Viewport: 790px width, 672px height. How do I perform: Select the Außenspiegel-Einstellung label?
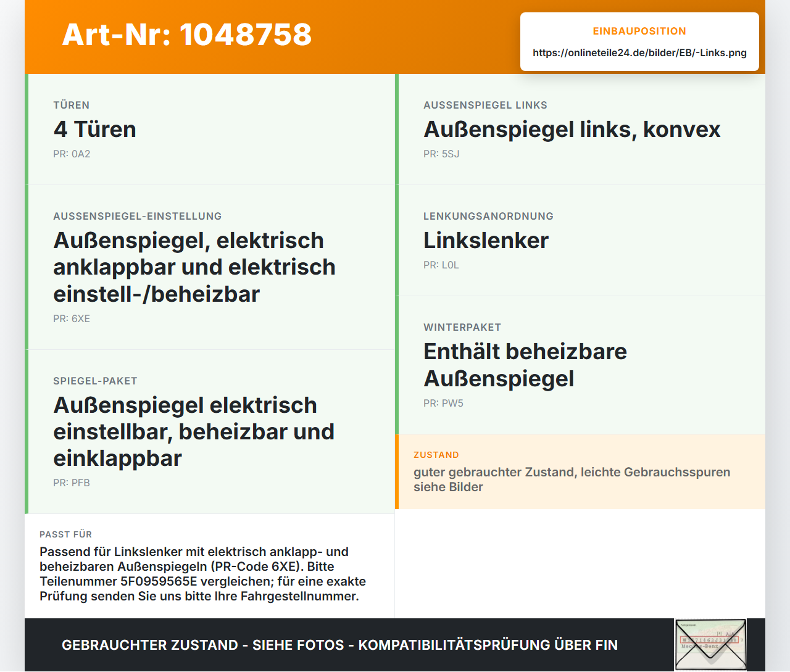tap(137, 217)
